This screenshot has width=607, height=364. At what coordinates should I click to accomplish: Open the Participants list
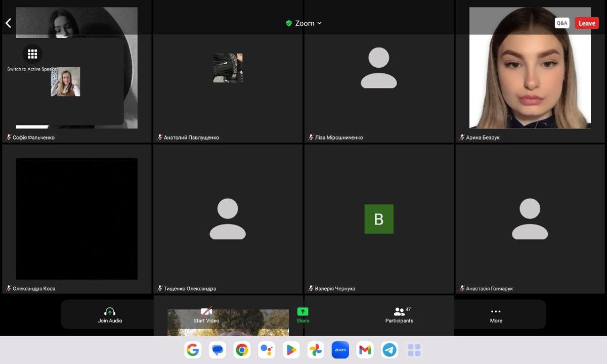coord(399,315)
